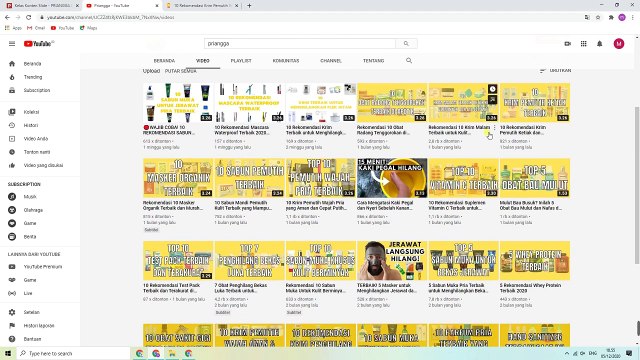The height and width of the screenshot is (360, 640).
Task: Open the Jerawat Langsung Hilang thumbnail
Action: (x=392, y=260)
